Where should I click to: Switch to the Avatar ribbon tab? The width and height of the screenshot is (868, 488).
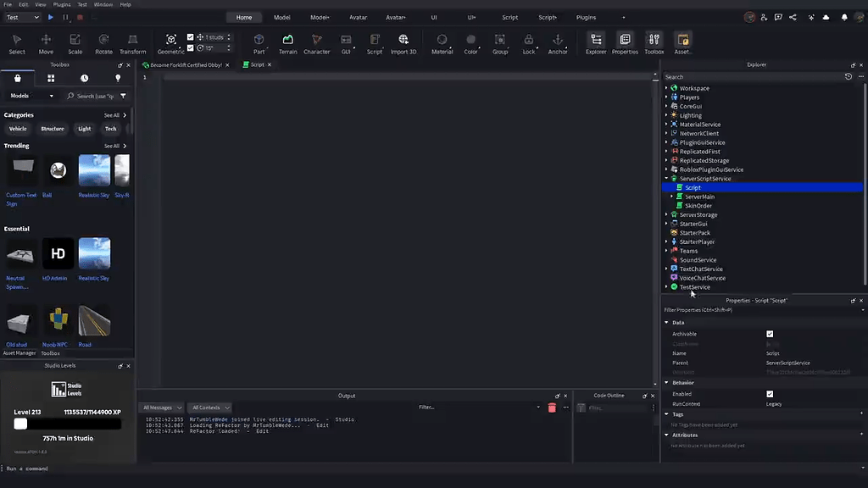coord(359,17)
